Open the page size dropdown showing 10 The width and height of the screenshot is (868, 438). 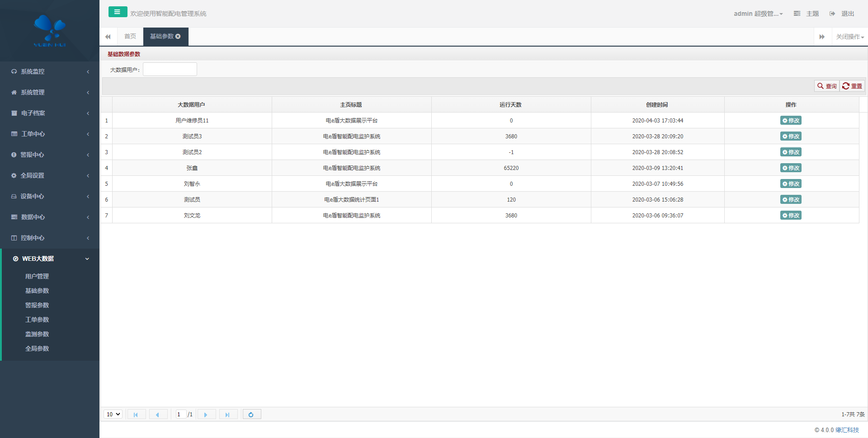(113, 414)
